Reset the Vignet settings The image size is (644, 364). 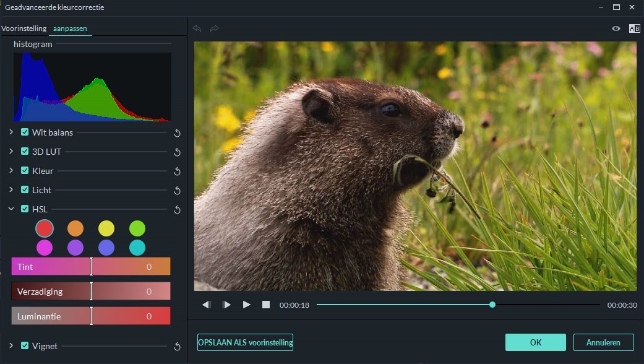(x=177, y=347)
